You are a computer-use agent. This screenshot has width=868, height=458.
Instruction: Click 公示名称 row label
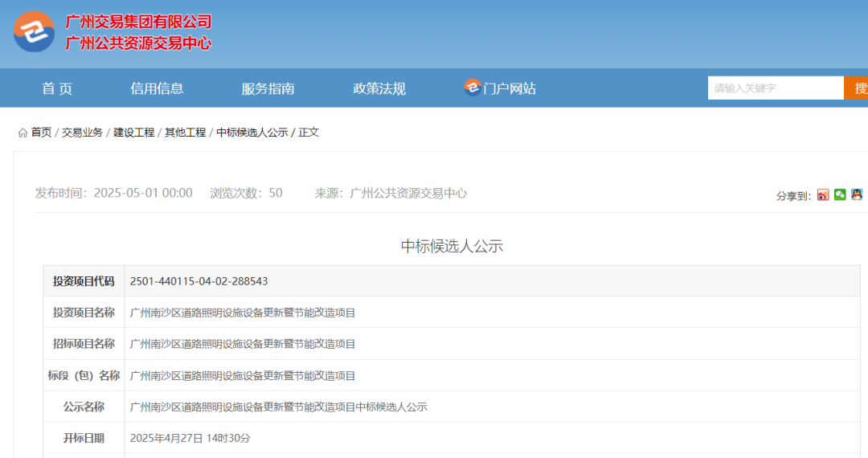coord(84,407)
